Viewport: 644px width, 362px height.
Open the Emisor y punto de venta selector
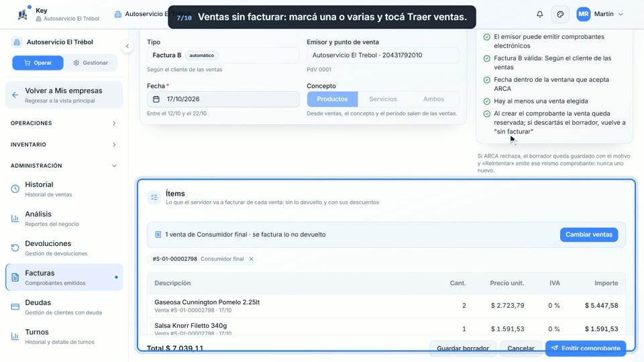click(x=383, y=55)
